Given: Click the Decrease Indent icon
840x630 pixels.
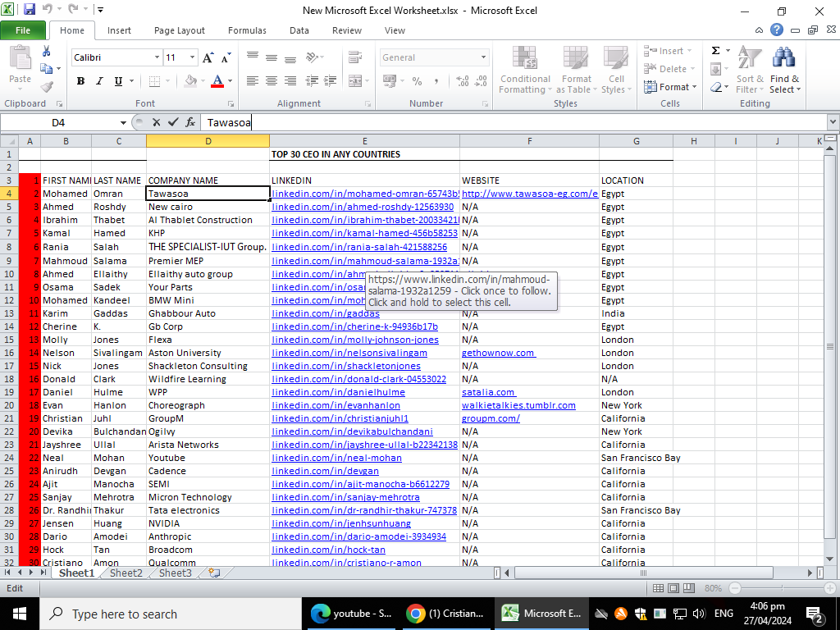Looking at the screenshot, I should pyautogui.click(x=311, y=81).
